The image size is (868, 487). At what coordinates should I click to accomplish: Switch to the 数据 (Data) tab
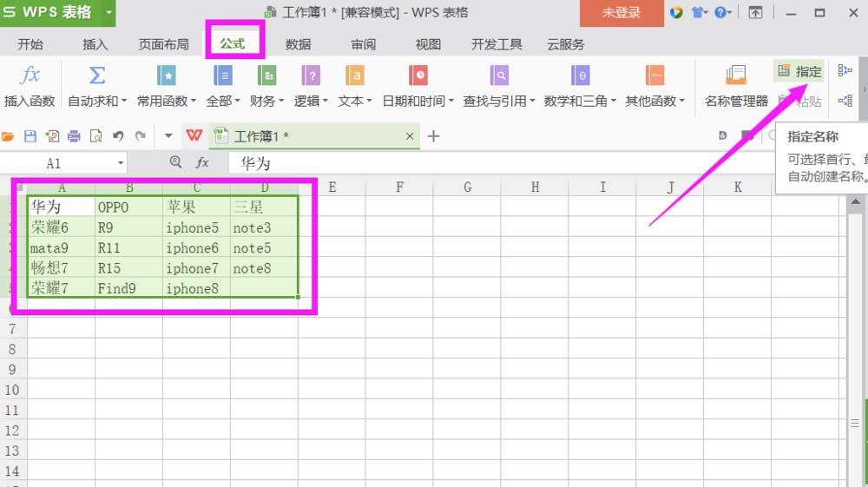point(299,44)
